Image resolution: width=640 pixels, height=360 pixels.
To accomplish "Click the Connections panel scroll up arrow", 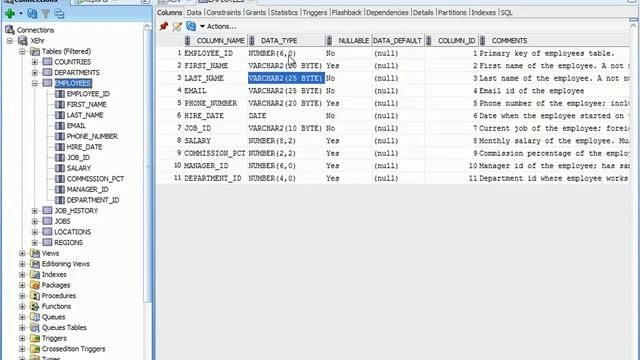I will (x=147, y=27).
